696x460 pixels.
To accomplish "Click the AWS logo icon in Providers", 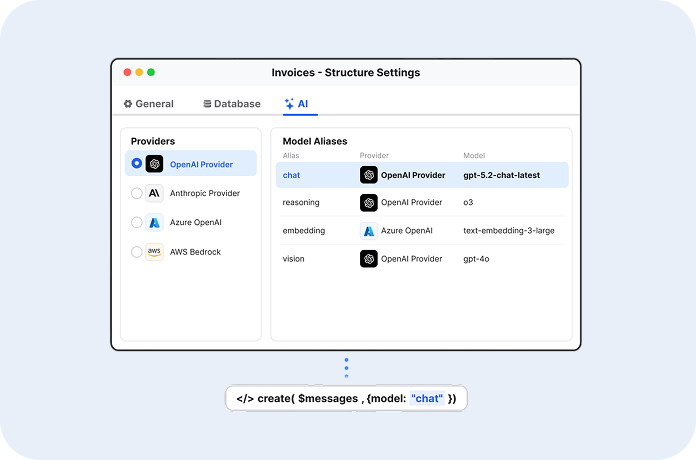I will (x=154, y=252).
